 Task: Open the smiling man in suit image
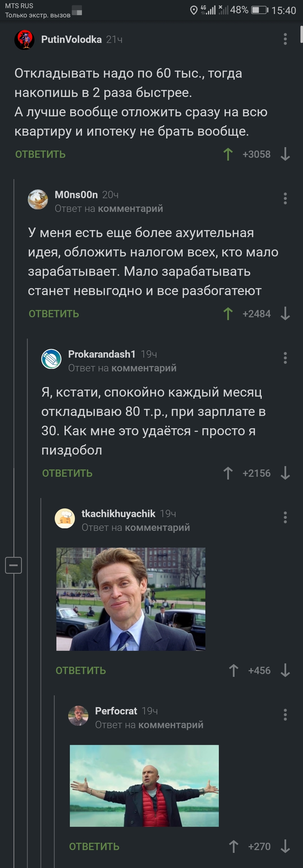pos(131,599)
